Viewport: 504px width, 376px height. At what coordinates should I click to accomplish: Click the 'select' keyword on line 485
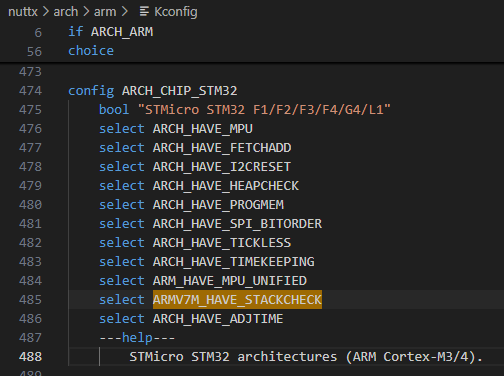point(122,300)
